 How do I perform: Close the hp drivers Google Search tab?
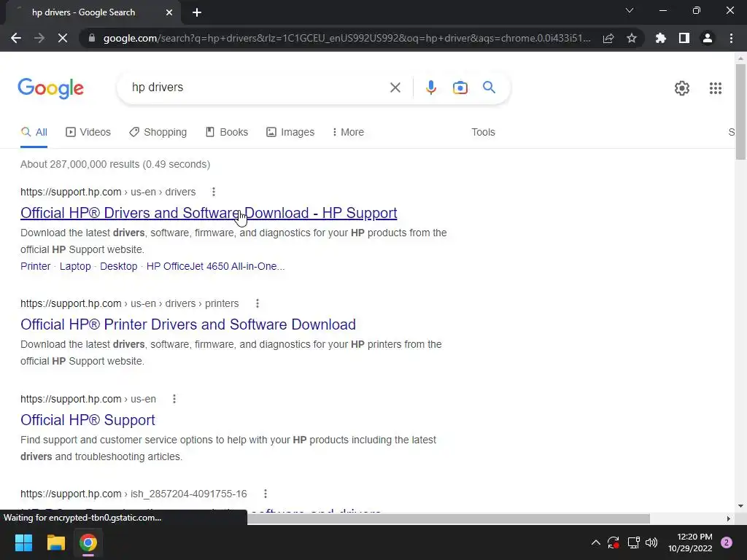click(x=169, y=12)
